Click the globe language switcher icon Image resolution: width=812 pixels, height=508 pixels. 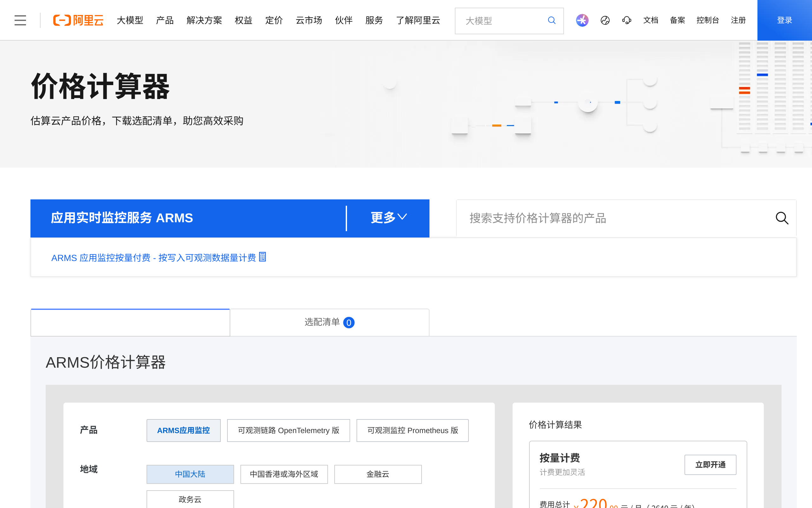[x=605, y=21]
